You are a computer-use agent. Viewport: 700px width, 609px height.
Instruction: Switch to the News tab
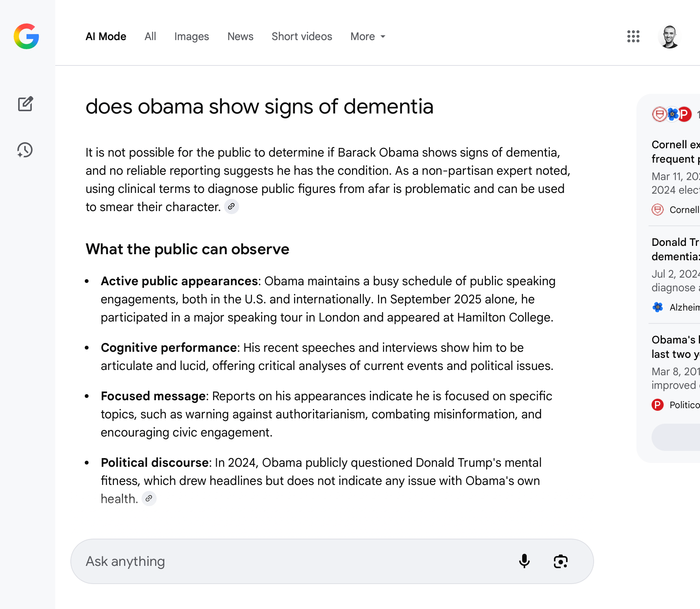(x=240, y=36)
